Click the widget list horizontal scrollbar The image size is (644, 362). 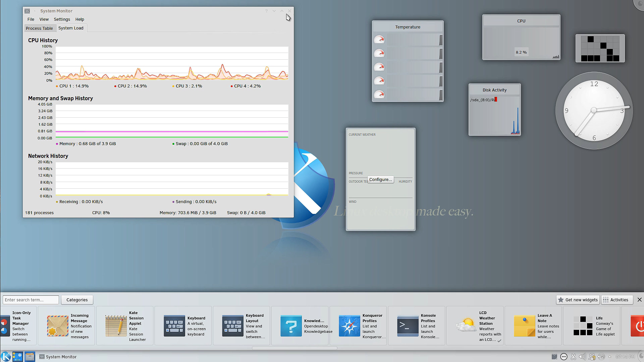coord(294,348)
